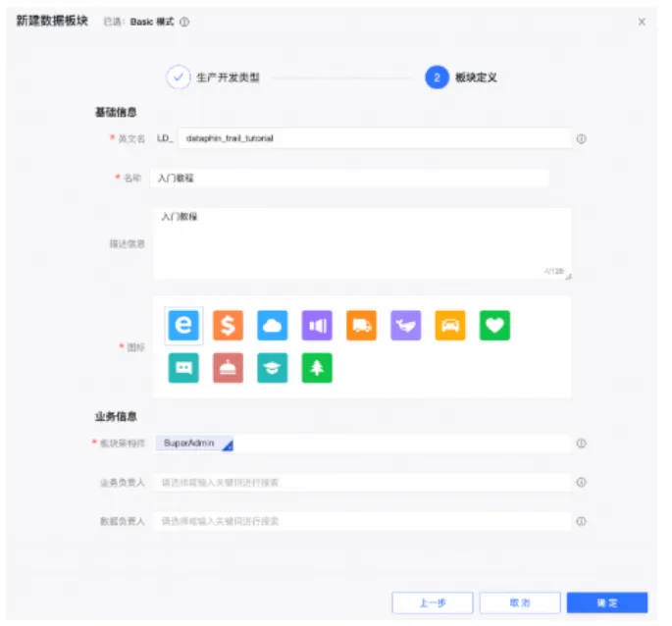Click info icon beside data owner field
This screenshot has height=626, width=672.
tap(581, 521)
